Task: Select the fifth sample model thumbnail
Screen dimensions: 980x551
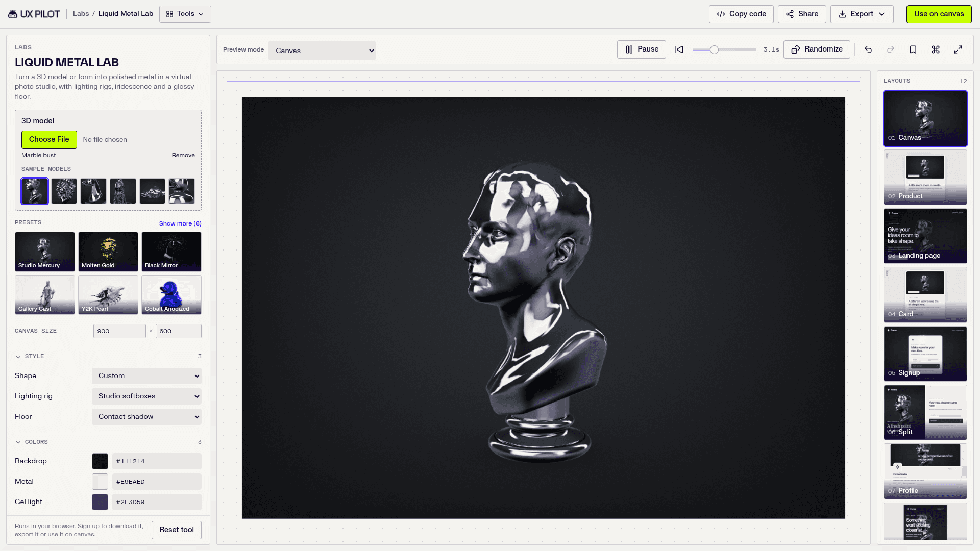Action: [152, 191]
